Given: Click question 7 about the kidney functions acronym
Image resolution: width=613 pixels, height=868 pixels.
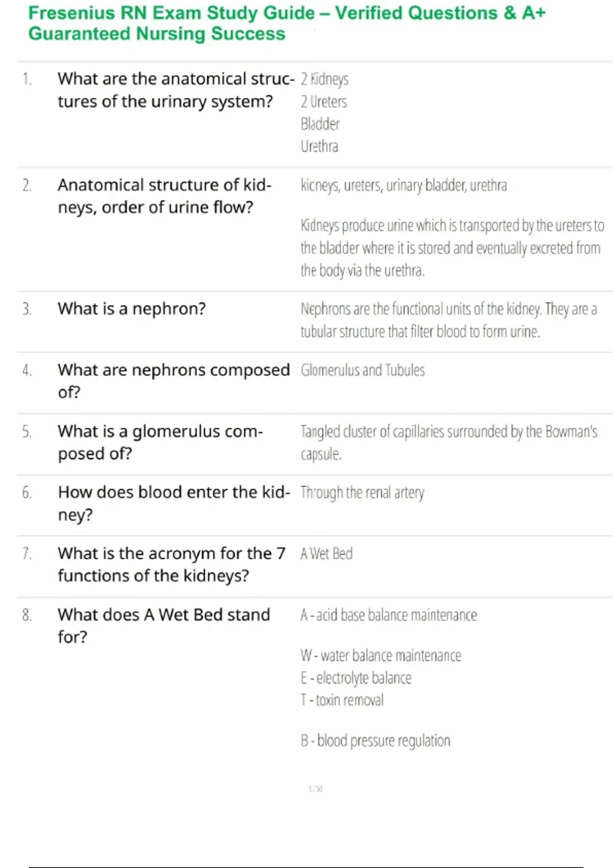Looking at the screenshot, I should click(x=171, y=564).
